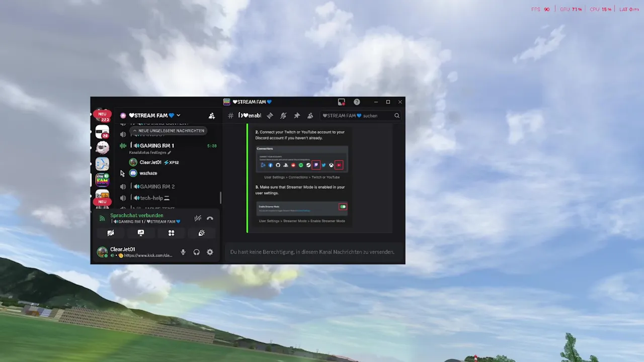Open the Soundboard button

[x=201, y=233]
